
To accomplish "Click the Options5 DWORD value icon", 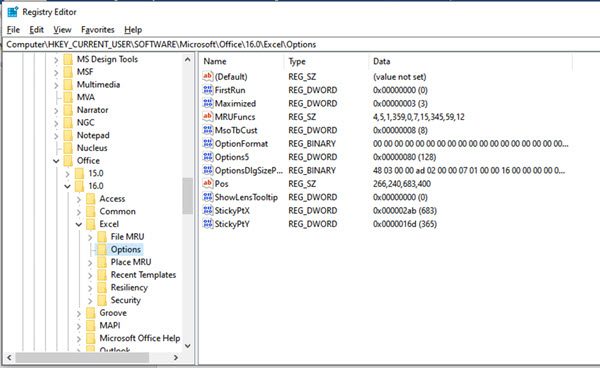I will point(208,157).
